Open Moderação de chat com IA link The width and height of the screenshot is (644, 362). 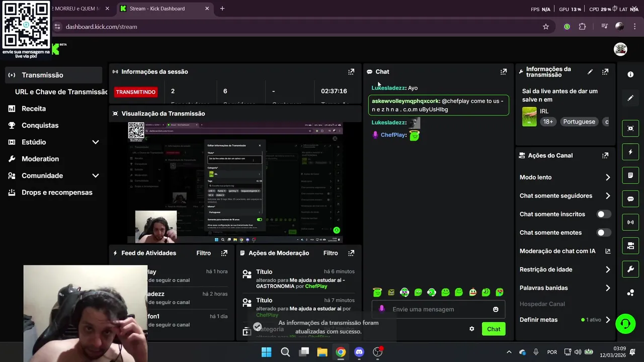565,251
